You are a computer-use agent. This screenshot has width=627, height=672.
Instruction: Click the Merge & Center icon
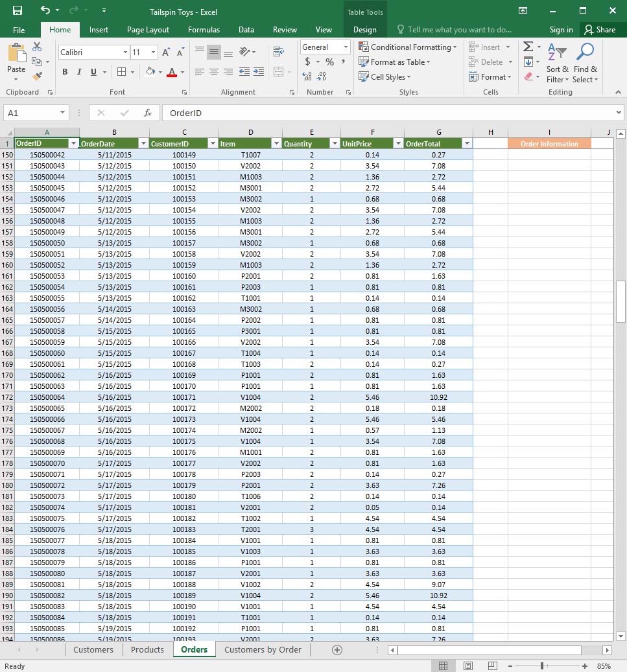click(279, 72)
